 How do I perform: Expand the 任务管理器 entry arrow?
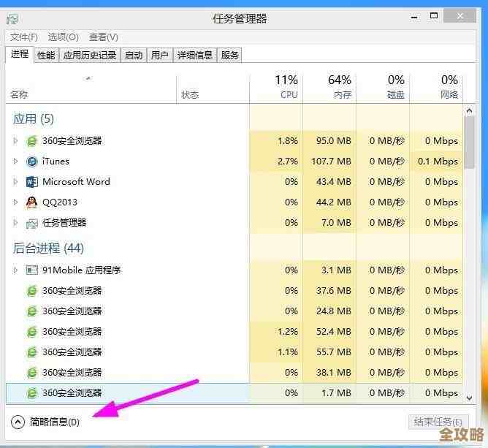pos(15,223)
